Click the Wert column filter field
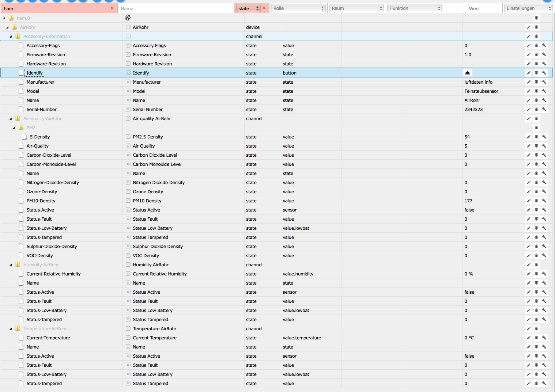 coord(474,8)
